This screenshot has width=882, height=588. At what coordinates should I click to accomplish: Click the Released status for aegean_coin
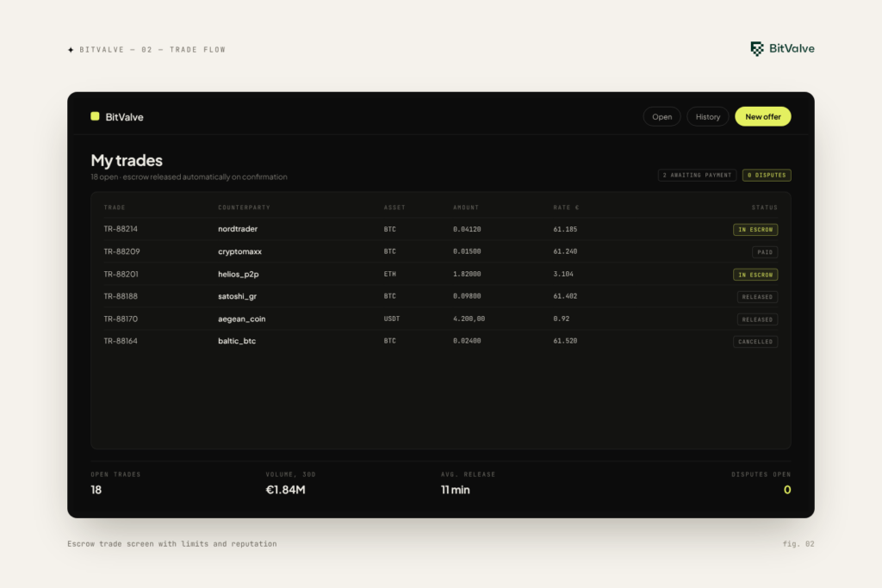pyautogui.click(x=758, y=319)
